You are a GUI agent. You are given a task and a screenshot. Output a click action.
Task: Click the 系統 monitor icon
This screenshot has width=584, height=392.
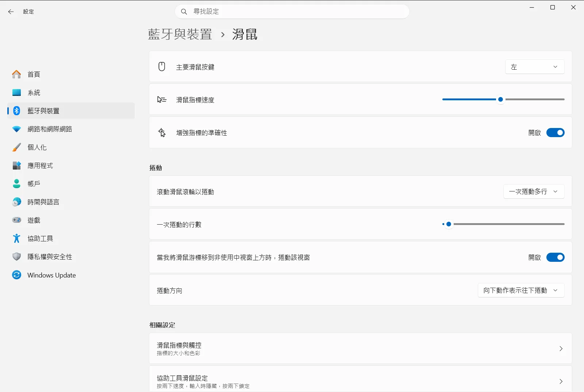[16, 93]
